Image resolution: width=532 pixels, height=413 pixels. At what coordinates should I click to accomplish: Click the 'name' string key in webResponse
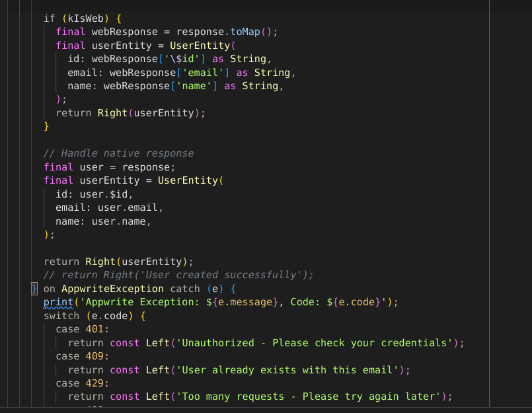click(194, 86)
